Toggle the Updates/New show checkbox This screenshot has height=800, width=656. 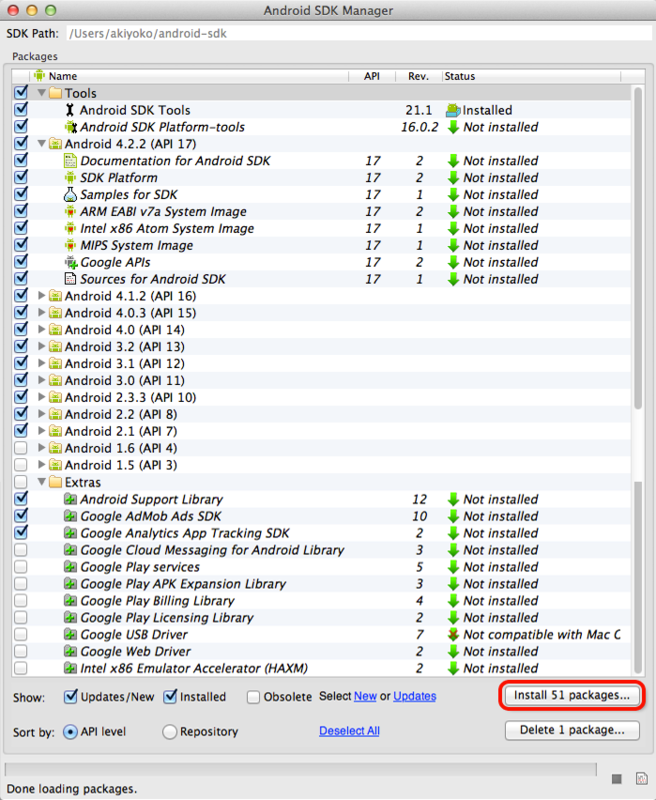tap(70, 696)
